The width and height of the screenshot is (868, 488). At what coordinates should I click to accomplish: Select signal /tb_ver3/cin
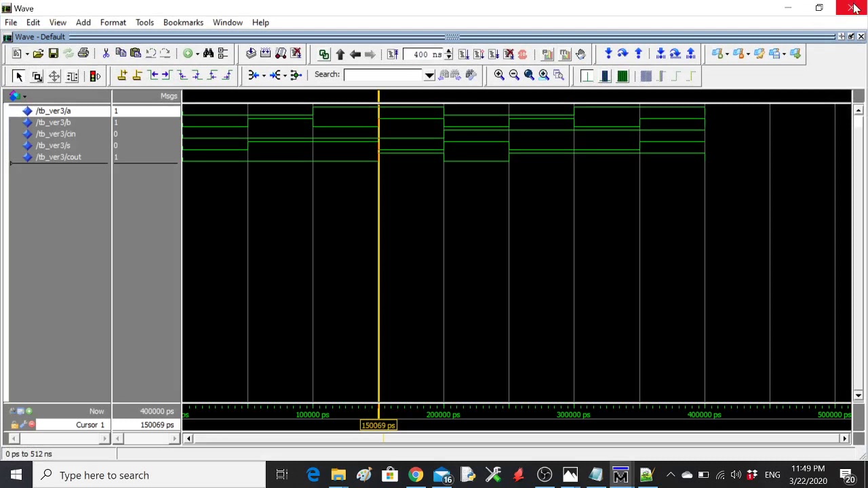pos(56,134)
